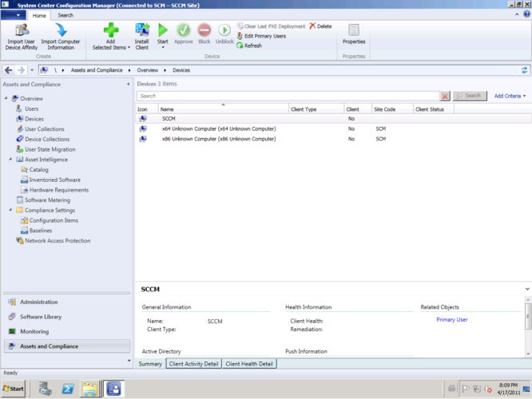Click the Search button

[470, 96]
